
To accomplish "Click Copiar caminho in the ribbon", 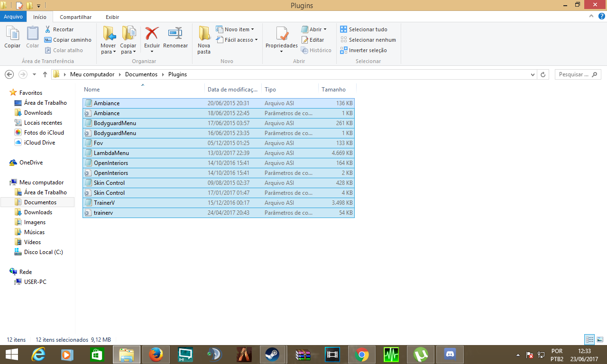I will 68,40.
